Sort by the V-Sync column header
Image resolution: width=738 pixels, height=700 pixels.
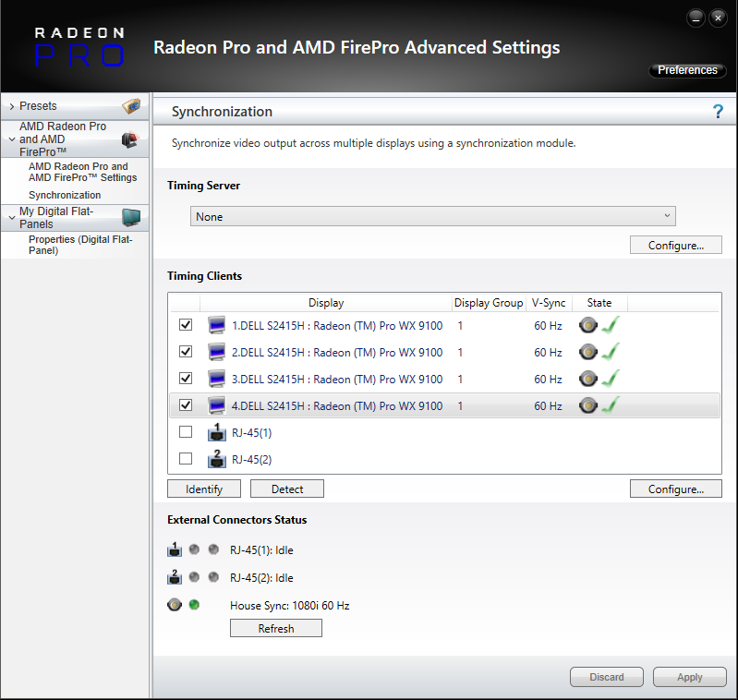pos(549,303)
